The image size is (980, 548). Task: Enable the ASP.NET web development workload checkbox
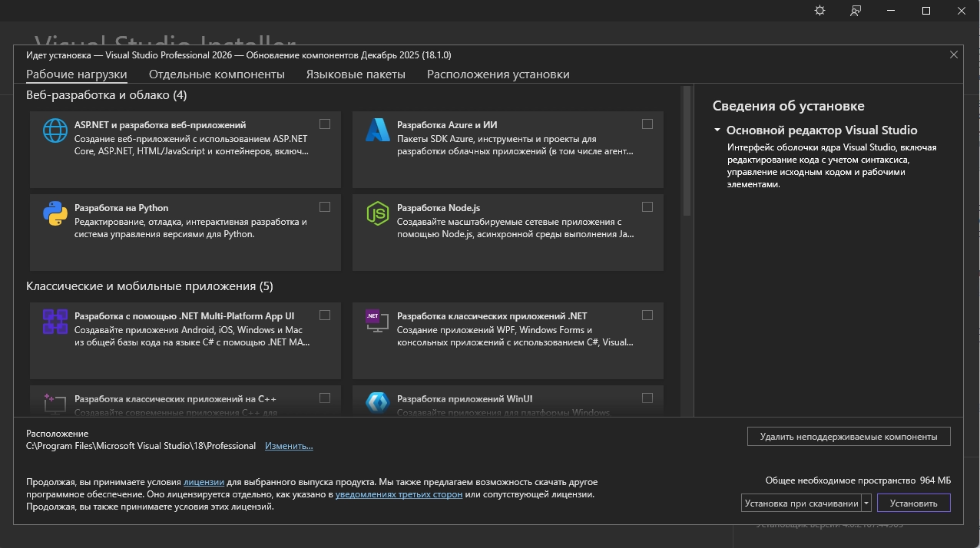pos(325,124)
